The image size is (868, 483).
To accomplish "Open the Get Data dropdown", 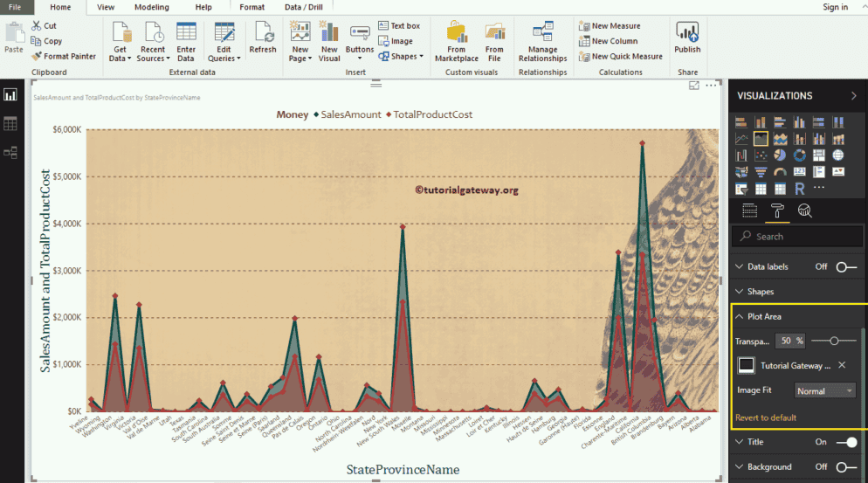I will point(121,42).
